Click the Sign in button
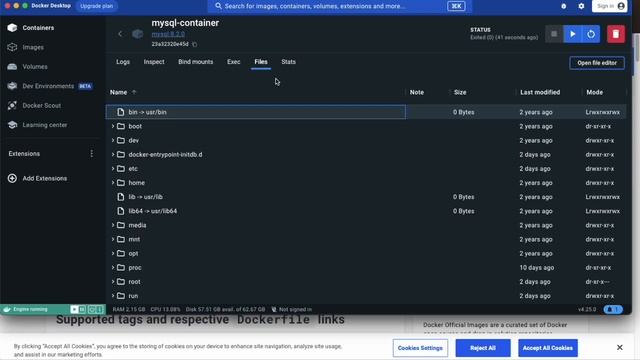This screenshot has height=360, width=640. [609, 6]
